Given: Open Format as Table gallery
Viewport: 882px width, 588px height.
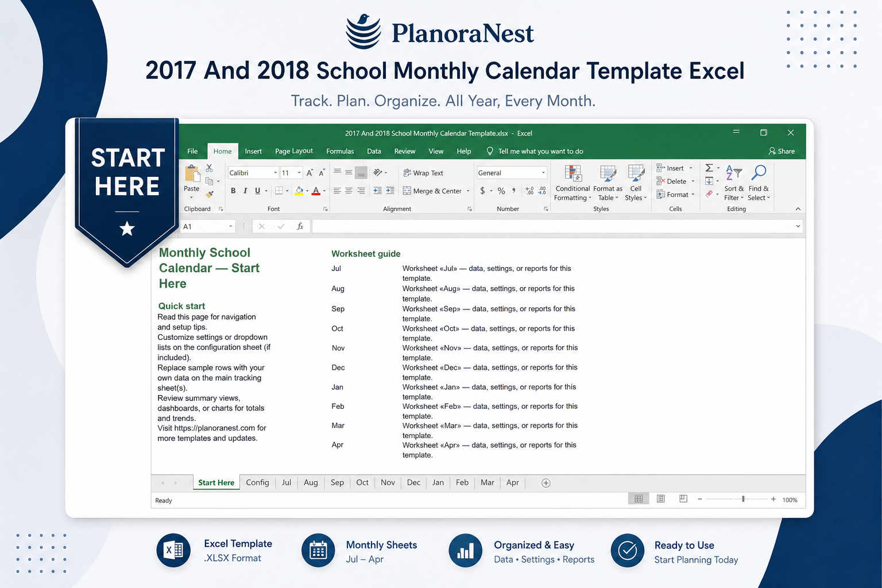Looking at the screenshot, I should pos(608,183).
